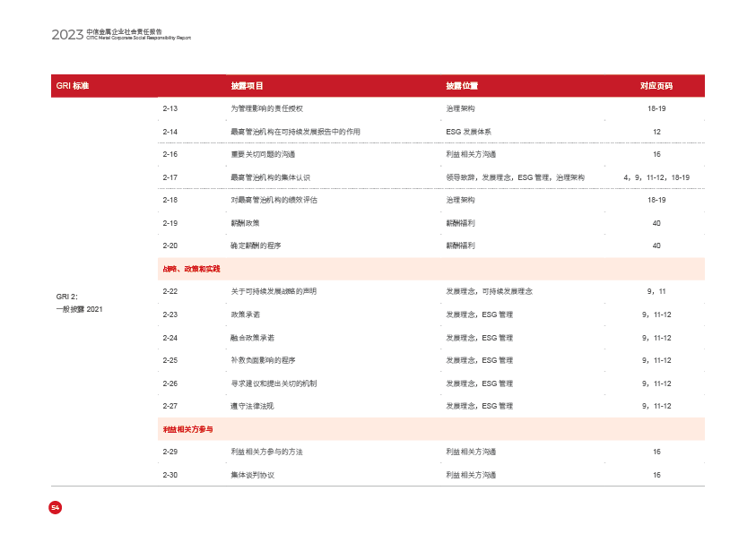Select the "披露项目" column header
The image size is (756, 534).
click(248, 86)
